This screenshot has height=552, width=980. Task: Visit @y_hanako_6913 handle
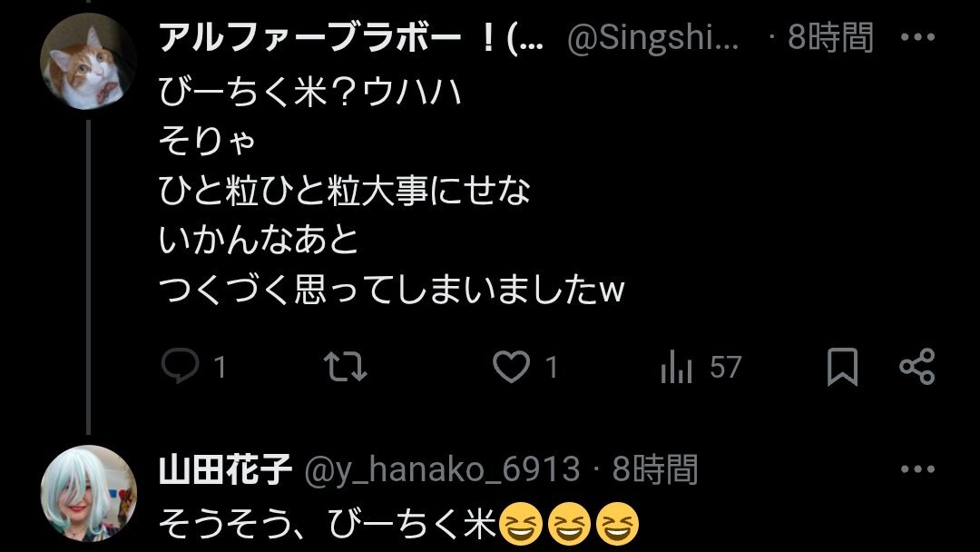(443, 468)
